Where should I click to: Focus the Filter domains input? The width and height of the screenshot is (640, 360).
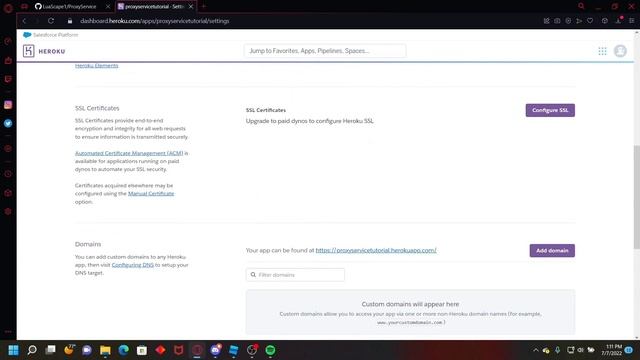click(295, 275)
